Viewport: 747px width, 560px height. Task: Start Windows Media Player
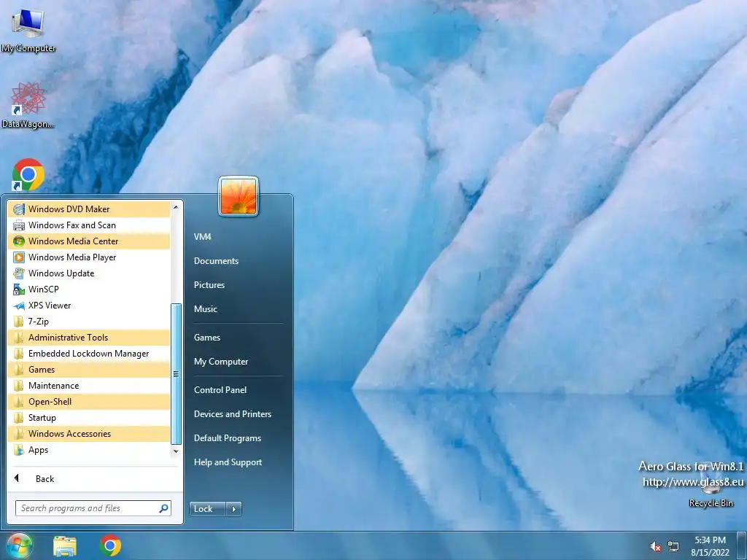88,257
